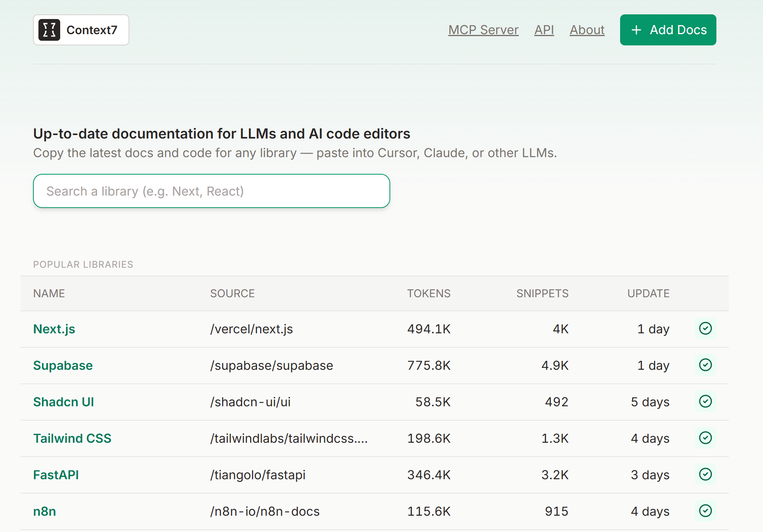Click the checkmark status icon for Tailwind CSS

[x=705, y=438]
